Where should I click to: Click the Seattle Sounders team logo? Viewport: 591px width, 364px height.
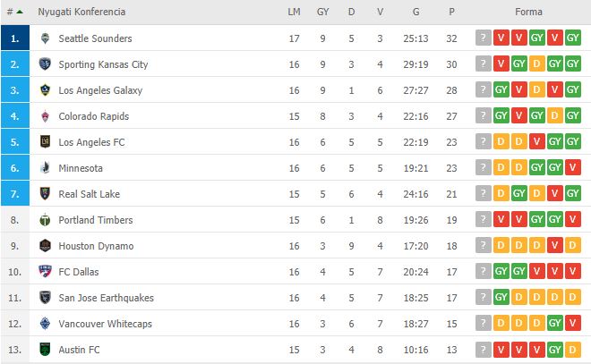click(x=45, y=38)
